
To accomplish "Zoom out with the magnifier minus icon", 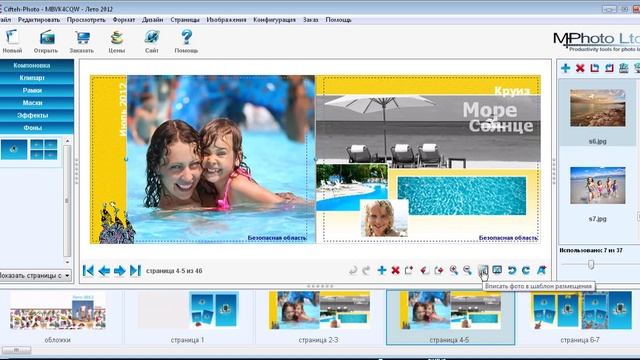I will click(x=467, y=270).
